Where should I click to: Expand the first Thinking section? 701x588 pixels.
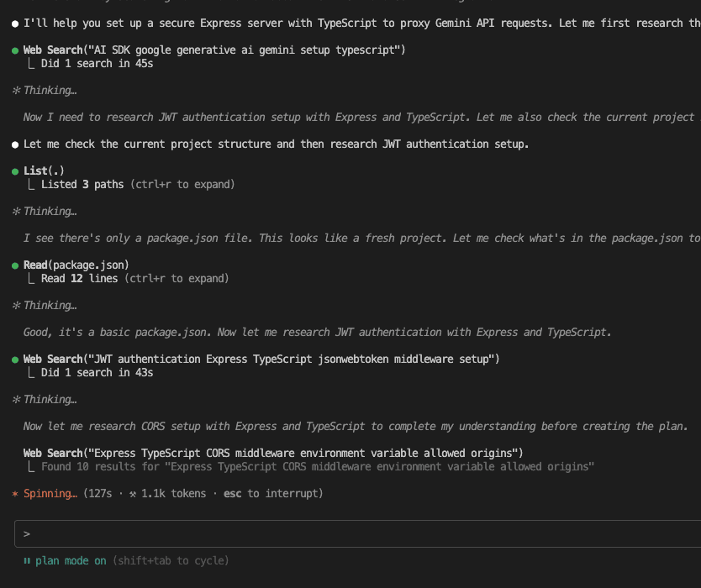[x=45, y=91]
